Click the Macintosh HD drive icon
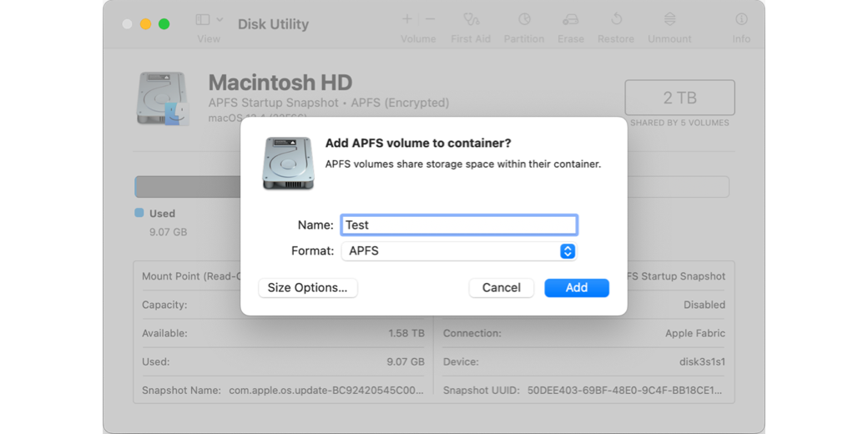 (x=163, y=98)
